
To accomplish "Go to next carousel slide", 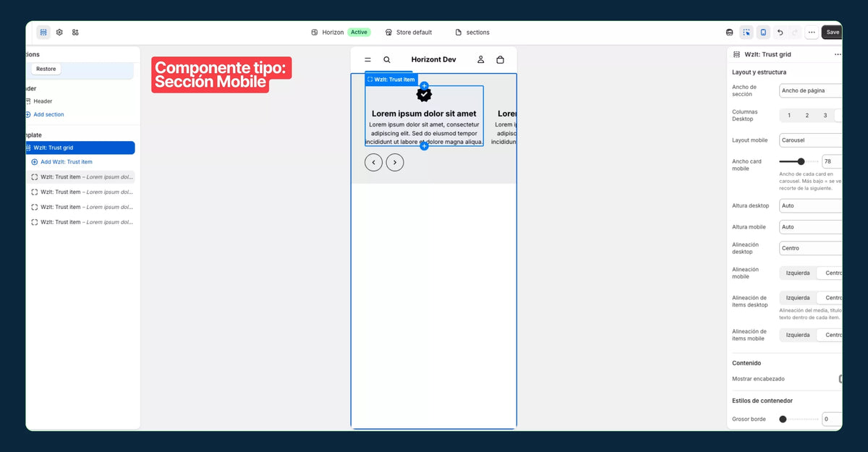I will (395, 163).
